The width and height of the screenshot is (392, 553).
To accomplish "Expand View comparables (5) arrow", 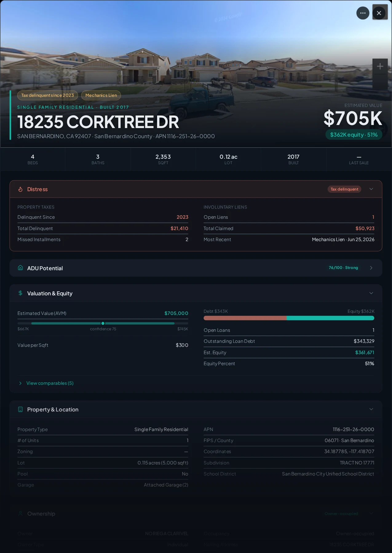I will click(x=20, y=383).
